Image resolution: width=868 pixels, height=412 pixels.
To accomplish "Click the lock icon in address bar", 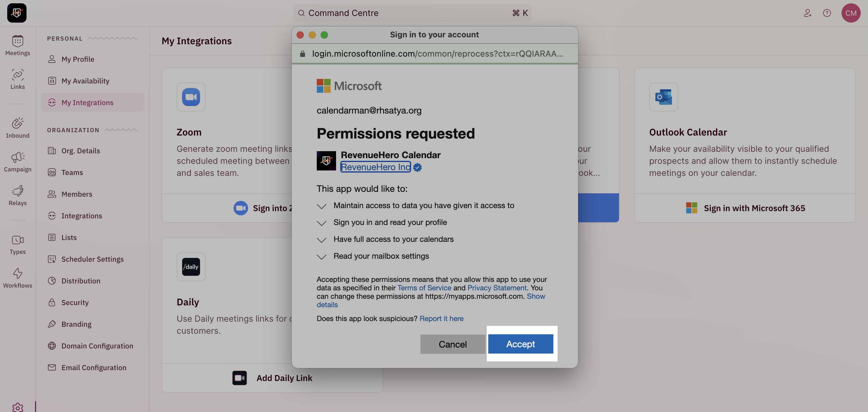I will coord(302,54).
